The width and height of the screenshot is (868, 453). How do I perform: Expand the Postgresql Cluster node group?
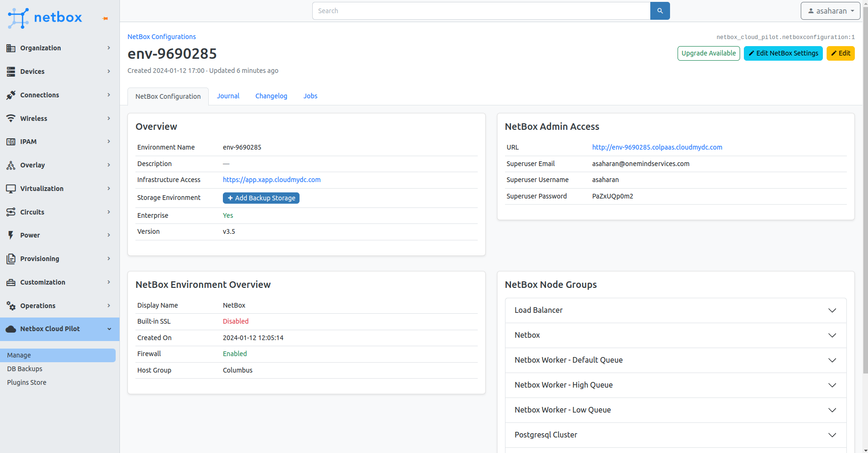click(x=676, y=435)
